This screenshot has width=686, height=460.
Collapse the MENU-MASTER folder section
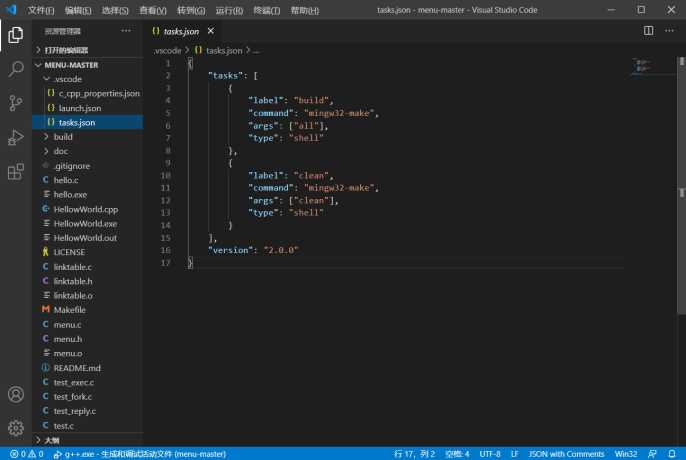pos(88,65)
